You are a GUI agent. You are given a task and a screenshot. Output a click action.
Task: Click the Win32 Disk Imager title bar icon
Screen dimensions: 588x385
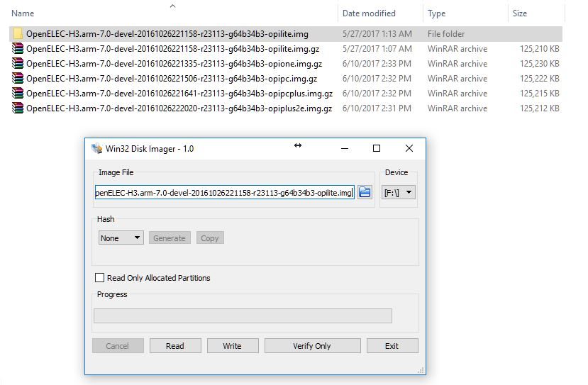pyautogui.click(x=96, y=148)
